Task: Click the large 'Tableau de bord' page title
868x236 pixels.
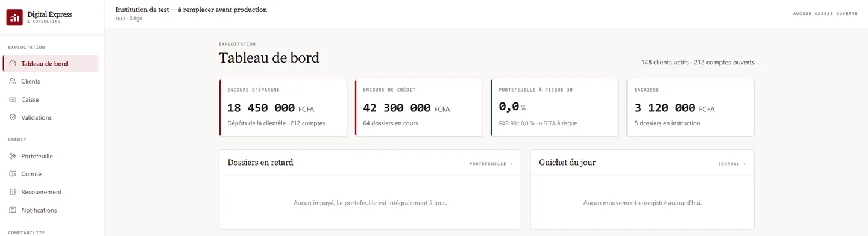Action: click(269, 58)
